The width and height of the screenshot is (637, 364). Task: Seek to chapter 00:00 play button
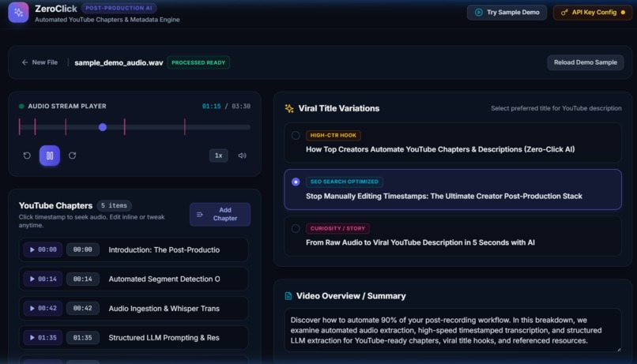(43, 250)
